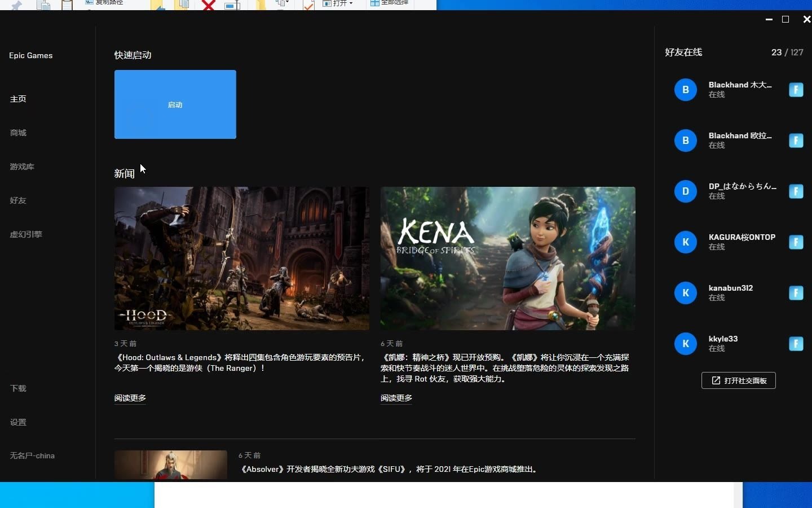Click 全部选择 in the Explorer ribbon
The height and width of the screenshot is (508, 812).
pos(390,3)
